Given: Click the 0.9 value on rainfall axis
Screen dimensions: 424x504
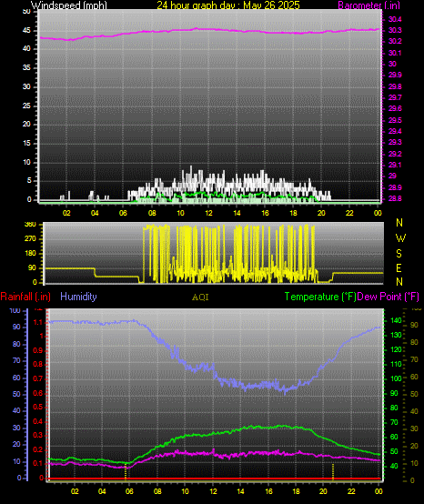Looking at the screenshot, I should pos(38,350).
